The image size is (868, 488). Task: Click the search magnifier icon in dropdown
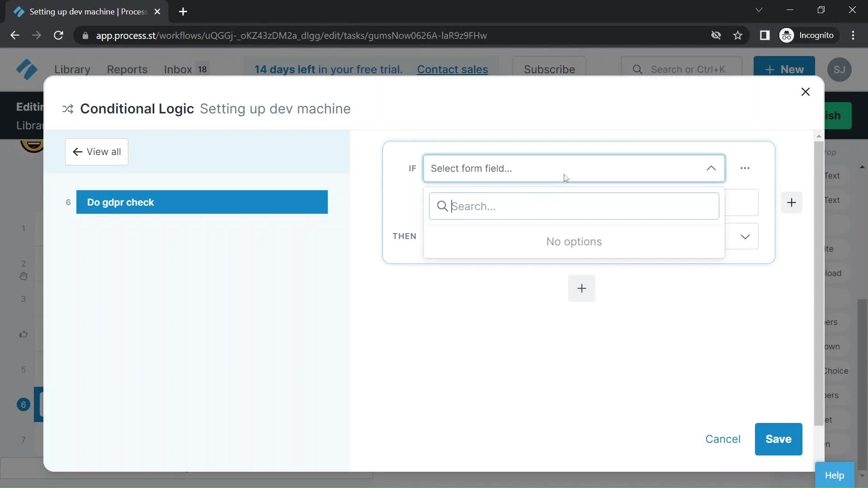(442, 206)
